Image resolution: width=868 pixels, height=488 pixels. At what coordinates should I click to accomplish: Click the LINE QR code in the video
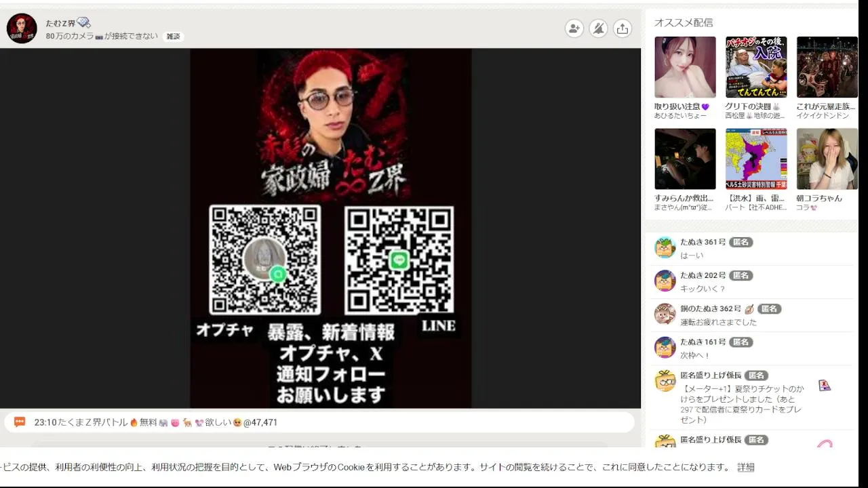(399, 260)
